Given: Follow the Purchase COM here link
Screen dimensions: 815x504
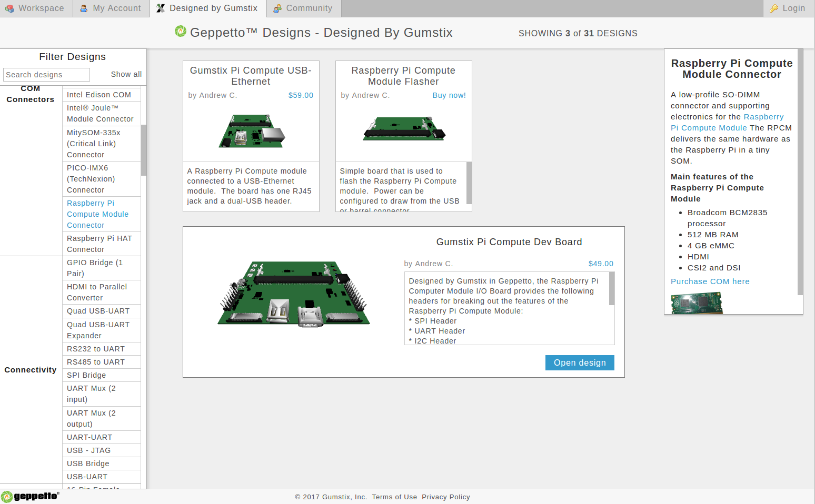Looking at the screenshot, I should pos(710,281).
